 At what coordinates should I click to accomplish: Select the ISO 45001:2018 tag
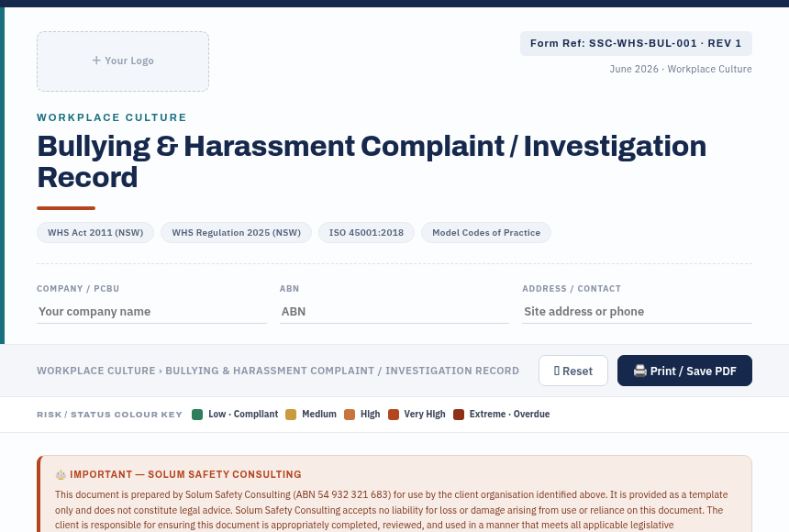pyautogui.click(x=366, y=233)
